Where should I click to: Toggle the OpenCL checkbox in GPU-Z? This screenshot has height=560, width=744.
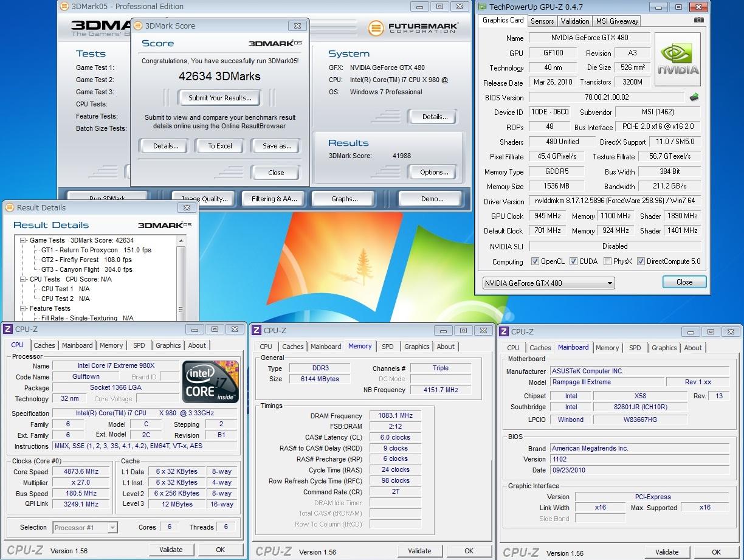pyautogui.click(x=535, y=261)
